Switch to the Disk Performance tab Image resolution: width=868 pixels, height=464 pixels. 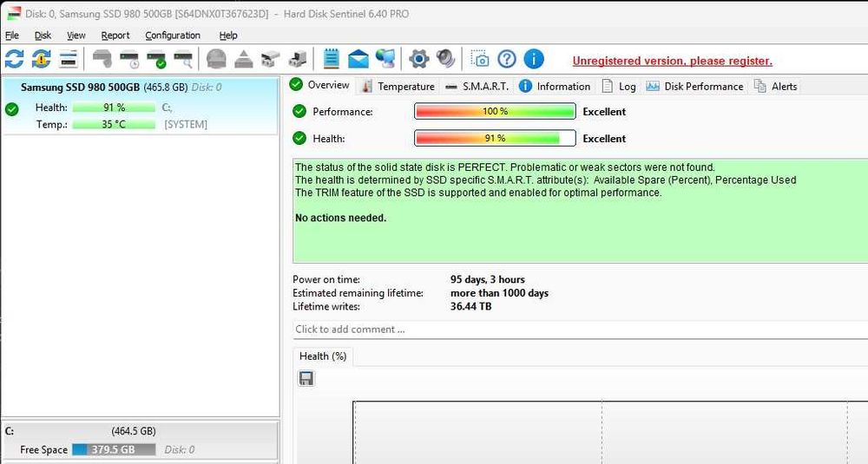[694, 86]
